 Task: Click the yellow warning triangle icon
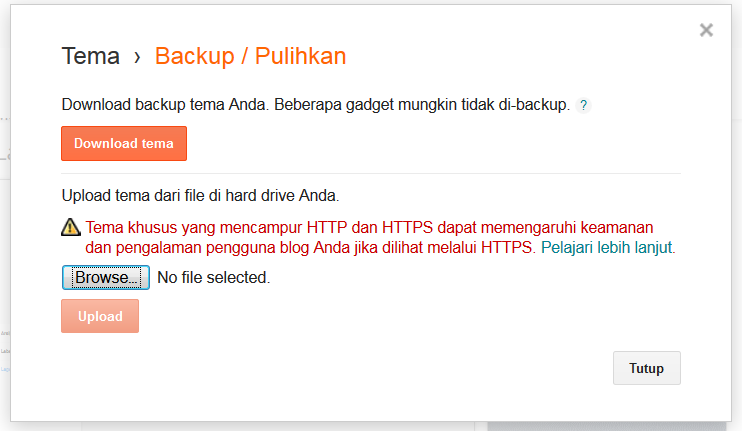[x=71, y=227]
